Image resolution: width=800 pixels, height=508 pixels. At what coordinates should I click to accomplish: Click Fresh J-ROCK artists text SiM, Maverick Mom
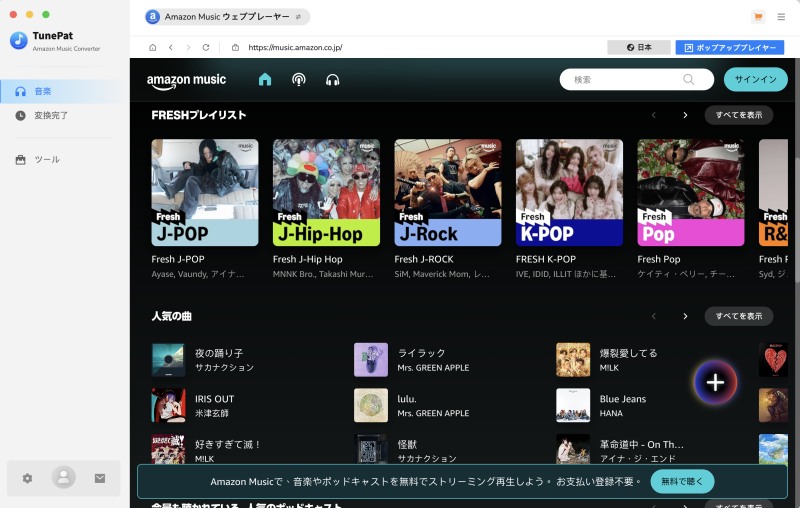[x=442, y=274]
